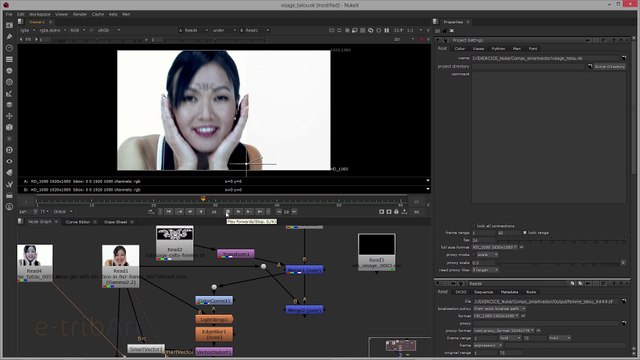Viewport: 640px width, 360px height.
Task: Select the SmartVector1 node
Action: coord(146,349)
